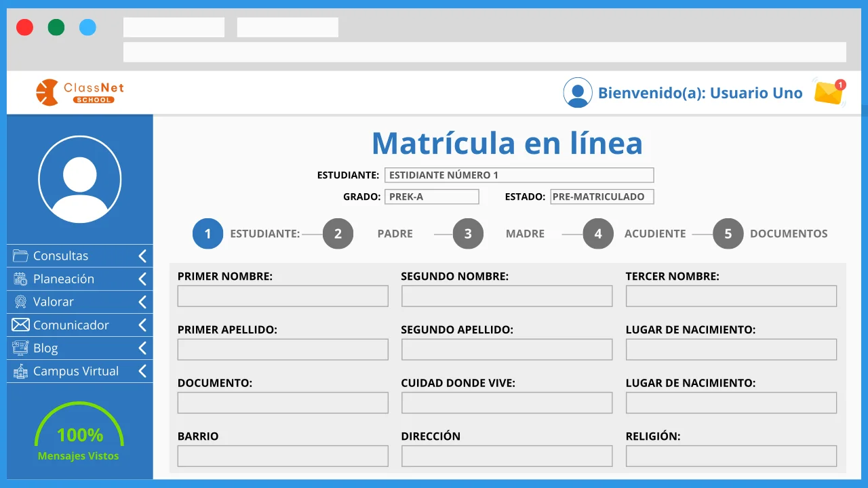Open the Campus Virtual menu entry
This screenshot has width=868, height=488.
click(75, 371)
